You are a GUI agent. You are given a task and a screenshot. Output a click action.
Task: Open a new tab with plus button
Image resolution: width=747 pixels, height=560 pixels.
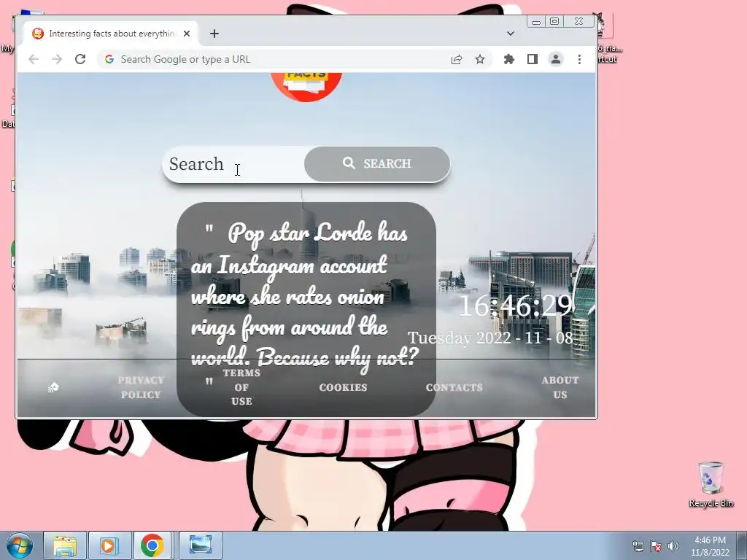tap(214, 34)
